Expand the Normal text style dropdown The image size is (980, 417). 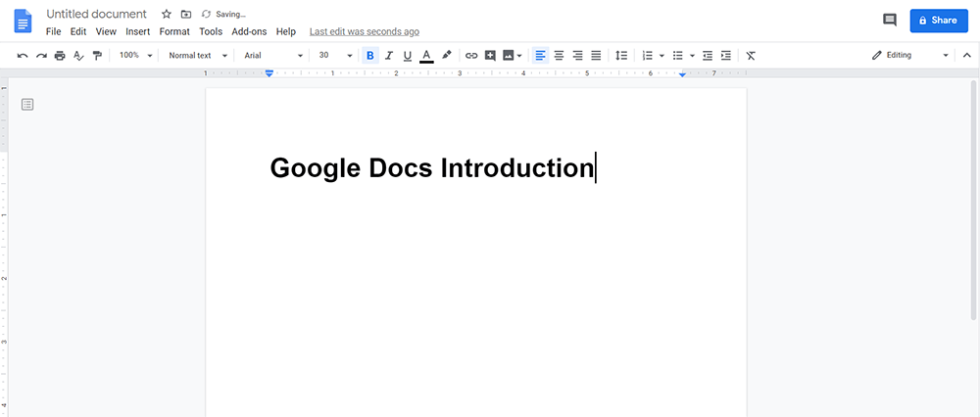pos(197,56)
